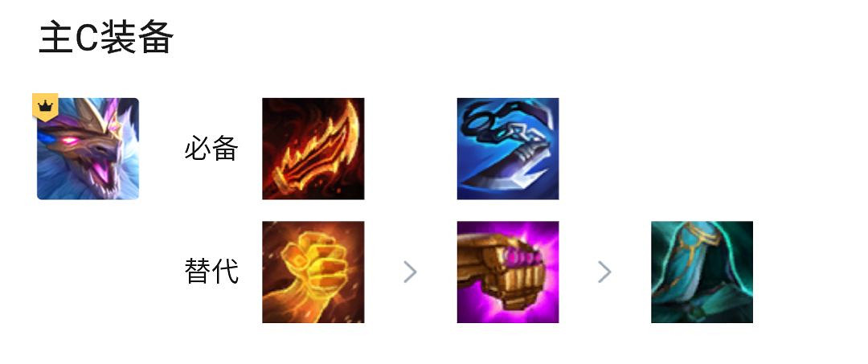Pick first alternative item in 替代 row

(x=313, y=272)
